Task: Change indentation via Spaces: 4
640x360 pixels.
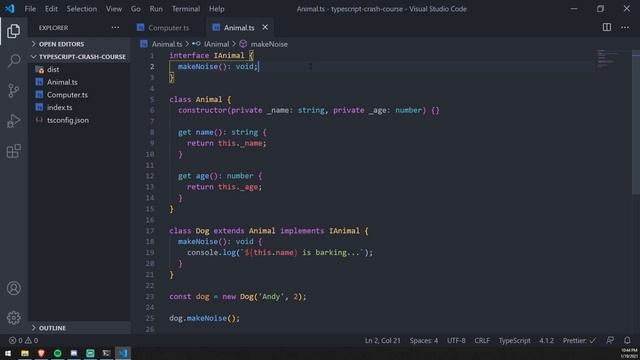Action: pos(424,340)
